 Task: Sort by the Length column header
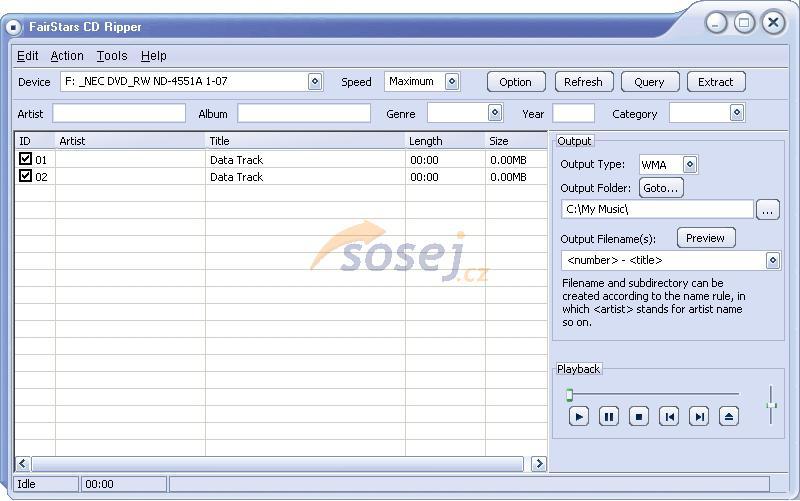[x=445, y=141]
